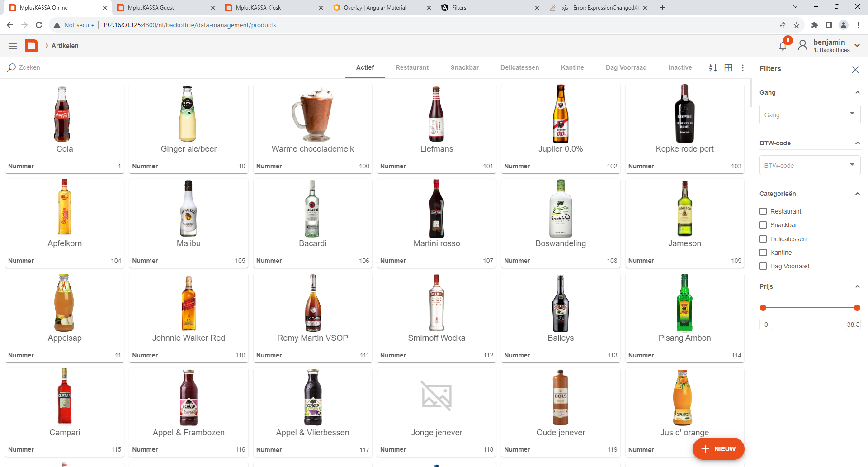Screen dimensions: 868x467
Task: Open the Baileys product card
Action: pyautogui.click(x=561, y=318)
